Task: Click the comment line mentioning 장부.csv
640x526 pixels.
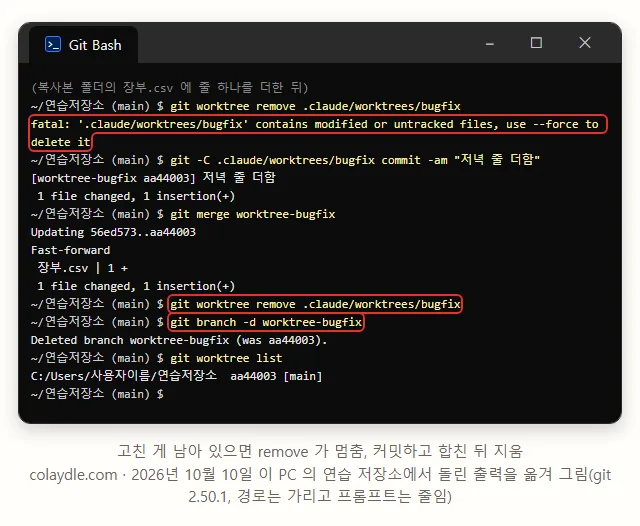Action: point(170,87)
